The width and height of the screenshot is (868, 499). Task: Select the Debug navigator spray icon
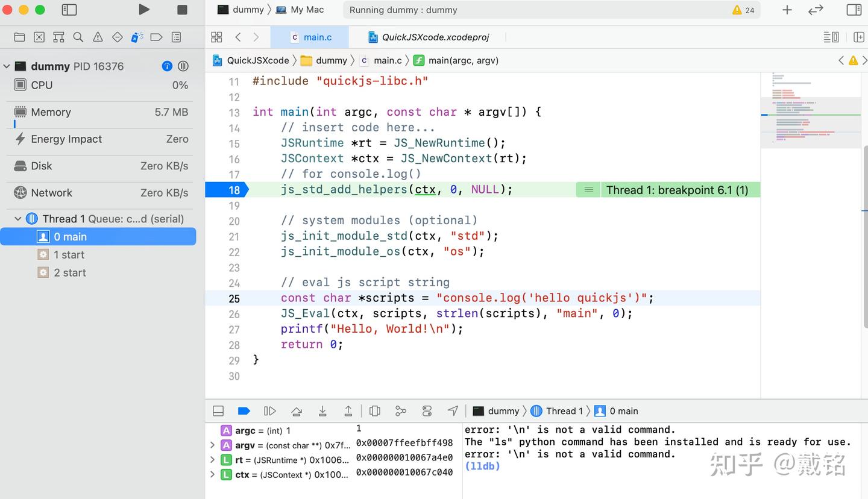(137, 37)
